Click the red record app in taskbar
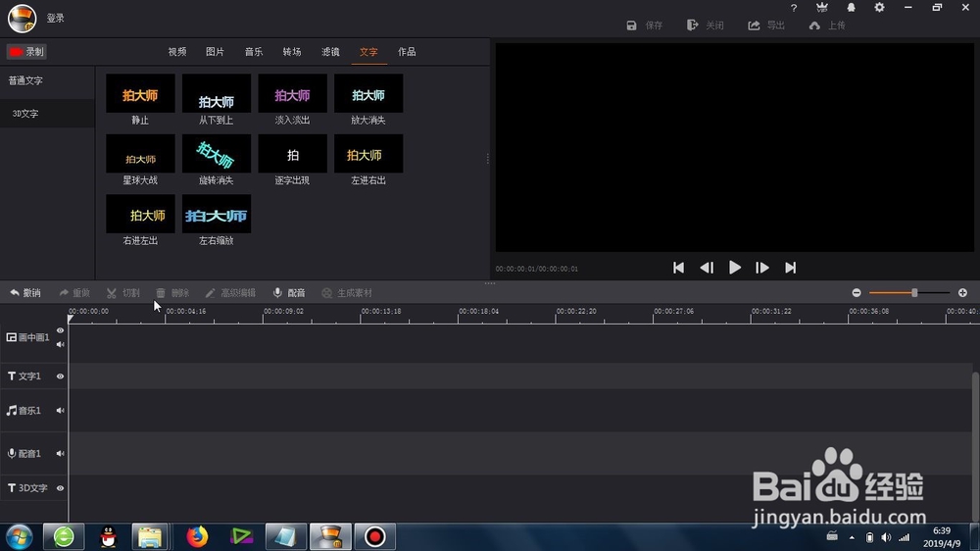This screenshot has width=980, height=551. coord(375,537)
